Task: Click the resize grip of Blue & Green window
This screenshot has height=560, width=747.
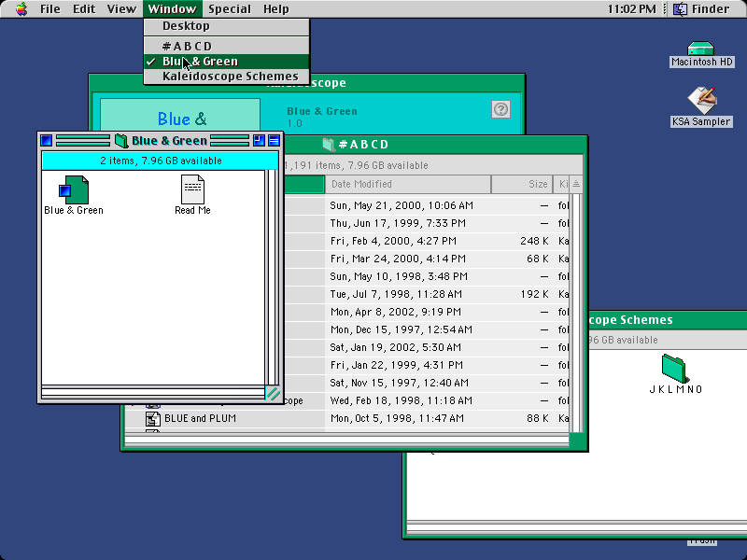Action: (273, 393)
